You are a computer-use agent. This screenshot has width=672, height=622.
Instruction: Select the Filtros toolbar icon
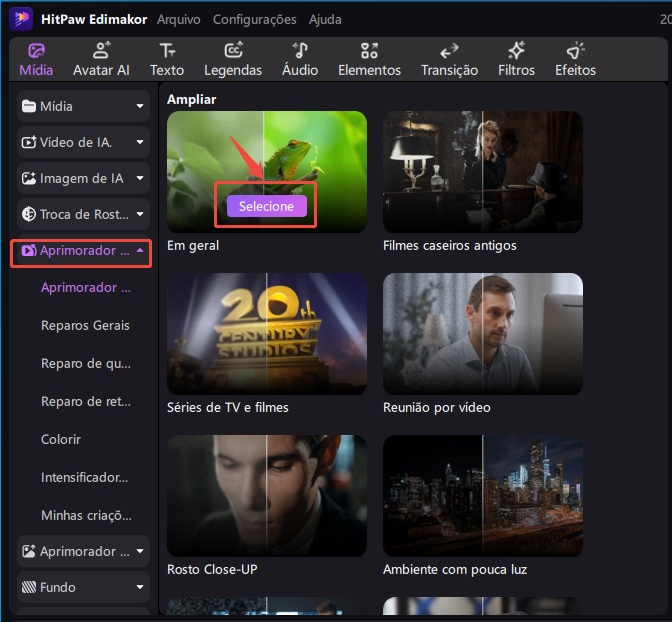(516, 59)
